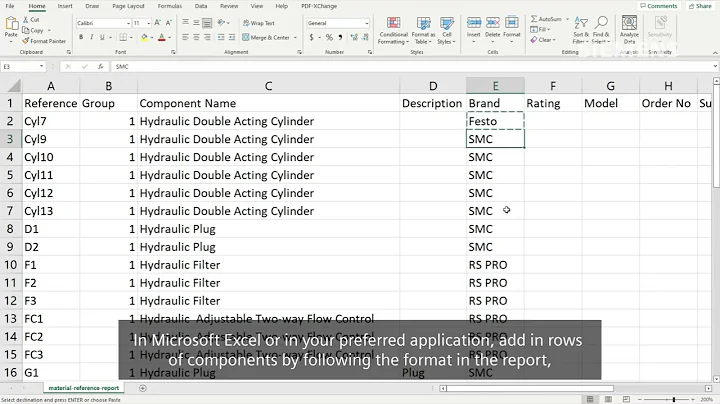Open Sort & Filter

(581, 31)
